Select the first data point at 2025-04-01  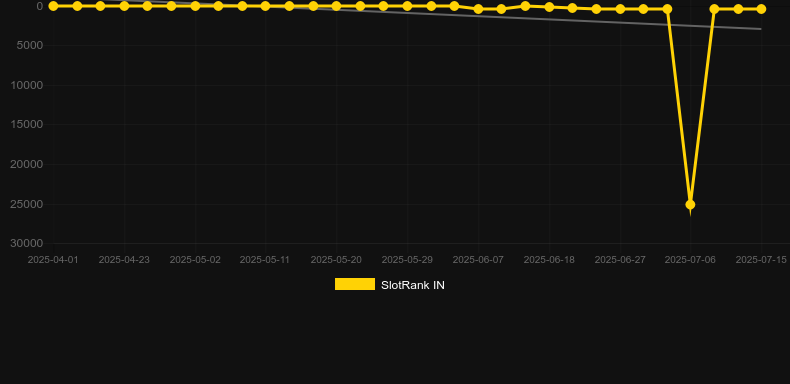(53, 6)
